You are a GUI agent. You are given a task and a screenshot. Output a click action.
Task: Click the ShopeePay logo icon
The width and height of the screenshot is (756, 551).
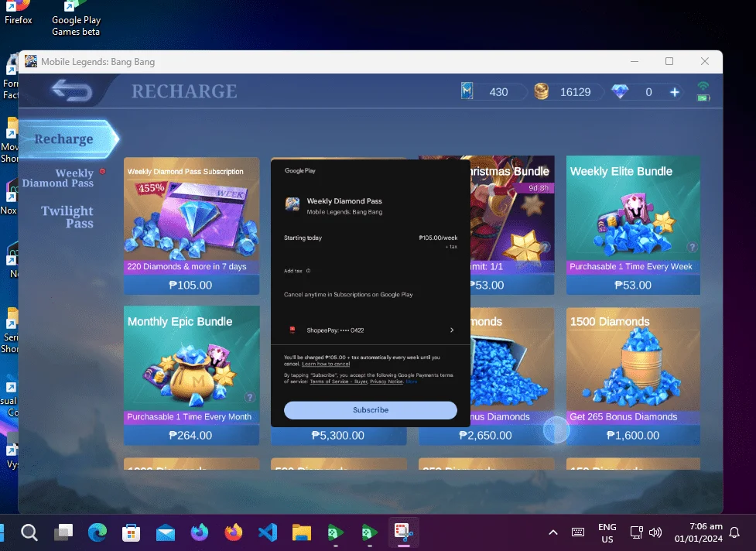292,330
